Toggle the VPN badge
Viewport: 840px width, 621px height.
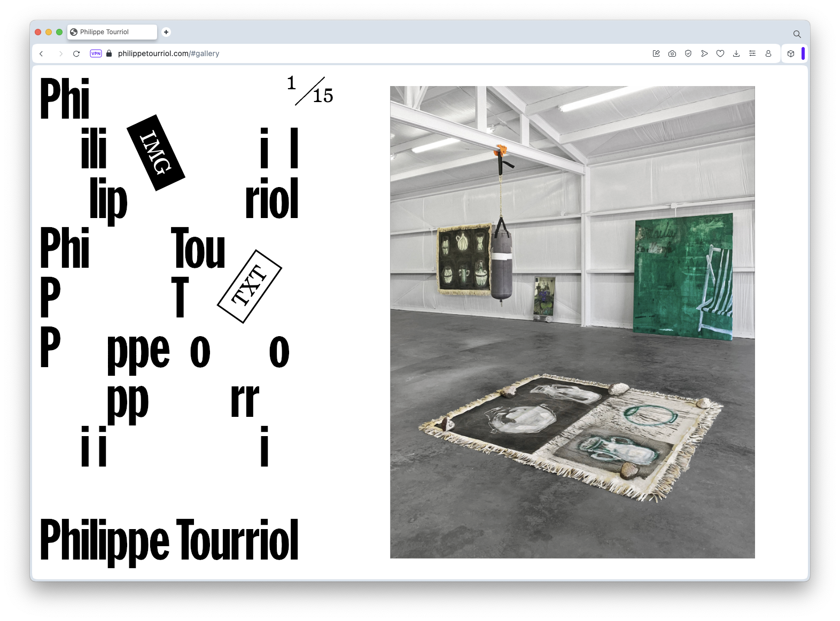point(96,53)
